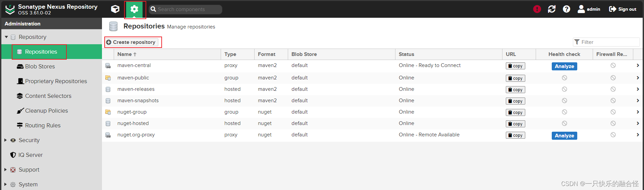Click the maven-releases hosted repository icon
Viewport: 644px width, 190px height.
pos(108,89)
